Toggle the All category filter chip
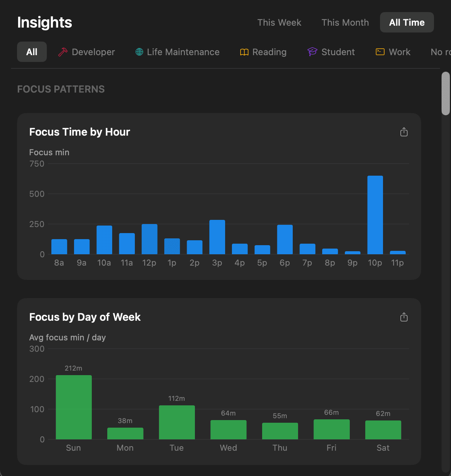 pyautogui.click(x=32, y=52)
